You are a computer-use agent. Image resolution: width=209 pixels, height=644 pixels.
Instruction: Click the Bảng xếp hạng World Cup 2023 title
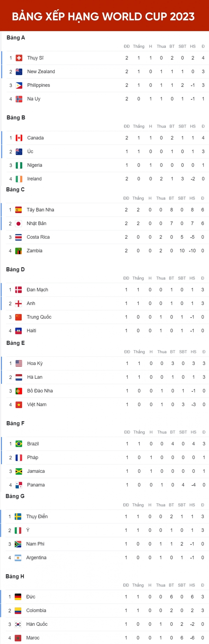[103, 17]
